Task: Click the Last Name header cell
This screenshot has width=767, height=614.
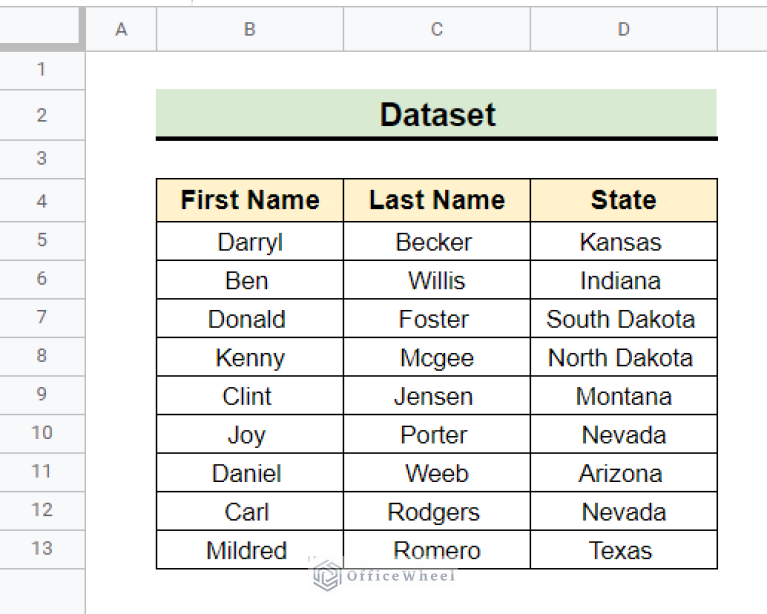Action: [437, 200]
